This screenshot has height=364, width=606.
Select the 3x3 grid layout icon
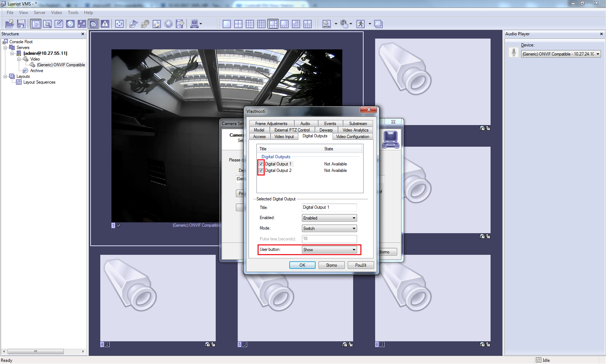coord(250,24)
